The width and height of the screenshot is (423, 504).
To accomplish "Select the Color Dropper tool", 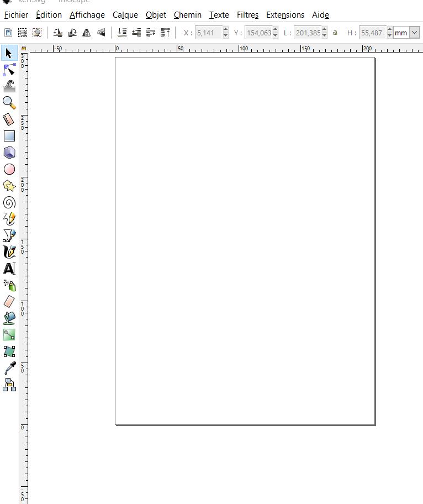I will 9,368.
